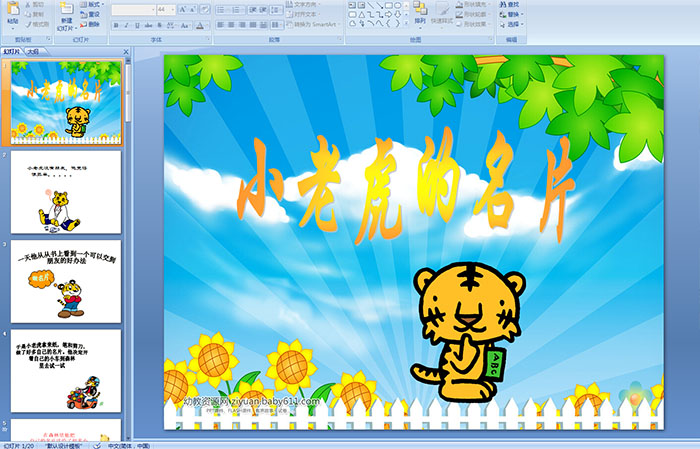Toggle numbered list
This screenshot has height=449, width=700.
coord(235,10)
